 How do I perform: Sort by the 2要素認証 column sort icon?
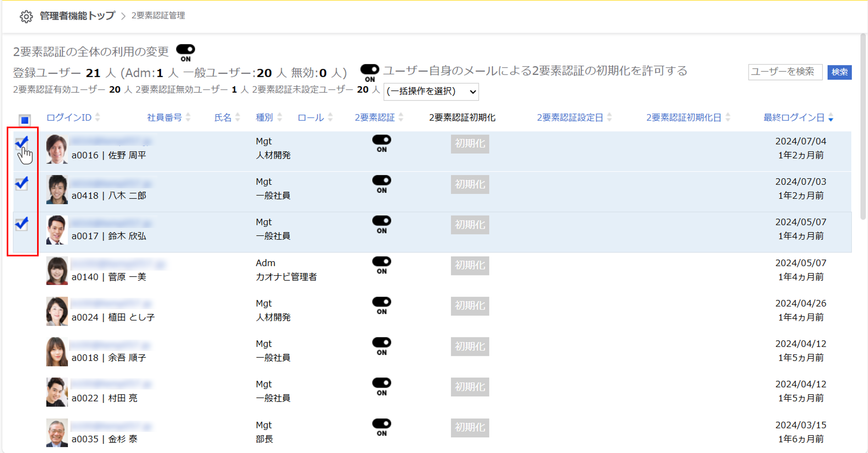[401, 117]
